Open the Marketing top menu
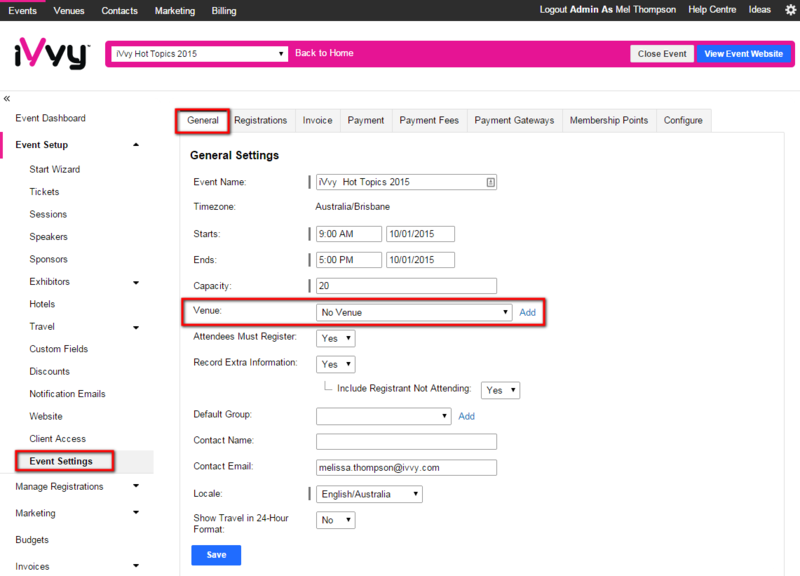The width and height of the screenshot is (800, 576). (175, 11)
